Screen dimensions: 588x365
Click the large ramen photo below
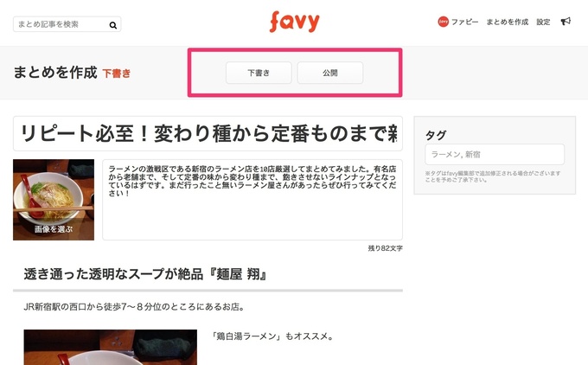point(111,348)
